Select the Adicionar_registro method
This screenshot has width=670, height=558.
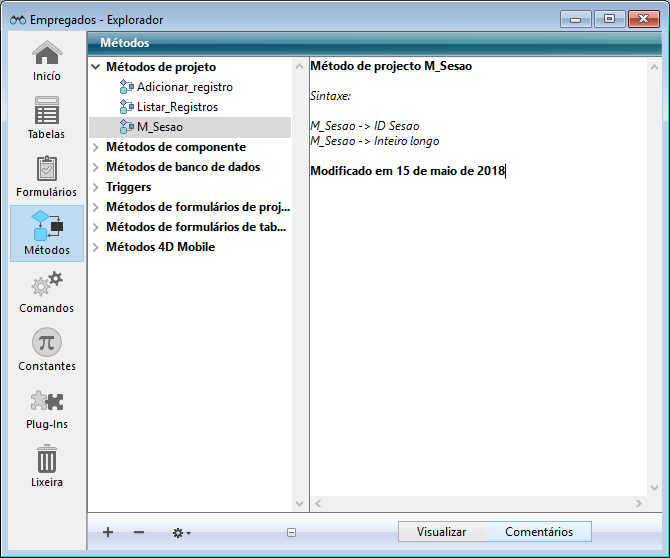point(184,87)
